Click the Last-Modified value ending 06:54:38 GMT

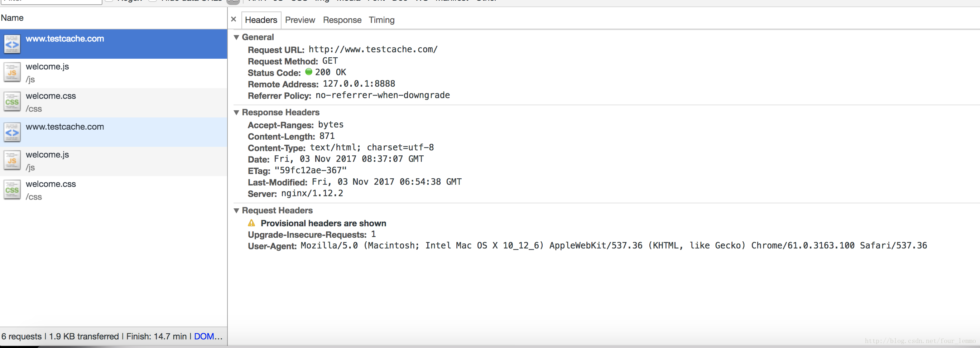pos(386,182)
